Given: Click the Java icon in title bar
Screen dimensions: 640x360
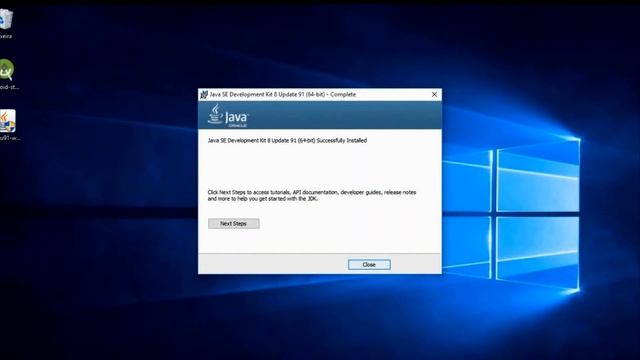Looking at the screenshot, I should pos(204,95).
